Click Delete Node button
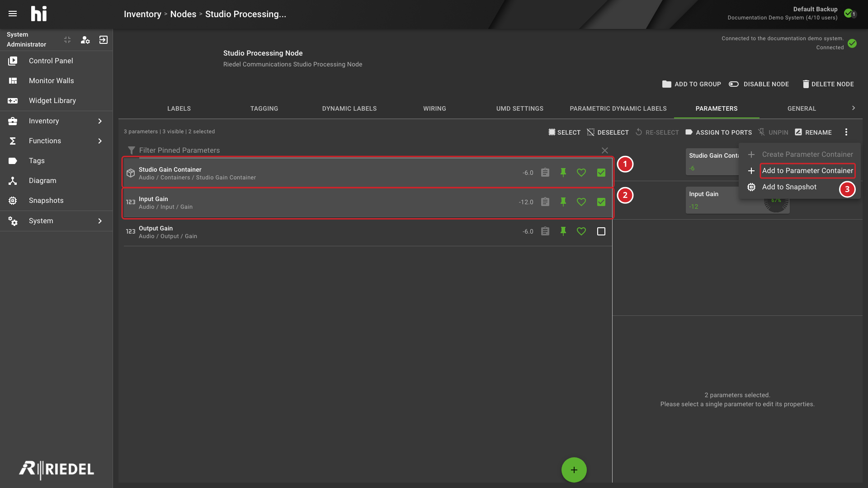This screenshot has height=488, width=868. click(x=828, y=84)
